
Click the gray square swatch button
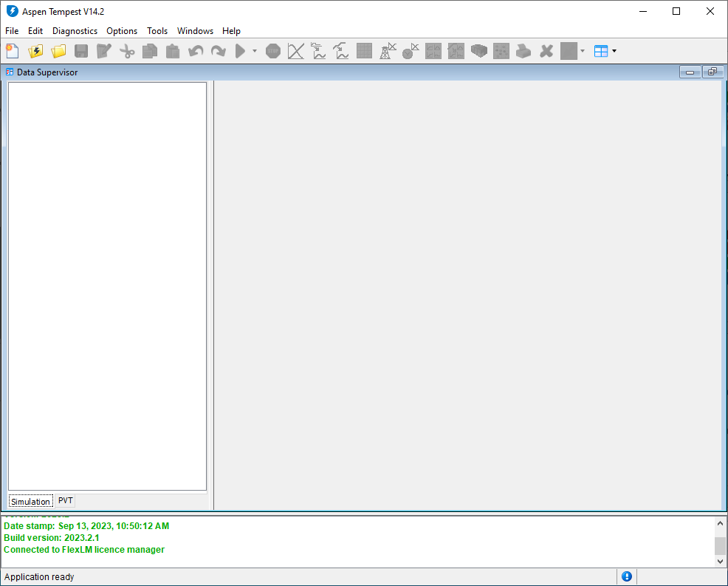coord(569,51)
